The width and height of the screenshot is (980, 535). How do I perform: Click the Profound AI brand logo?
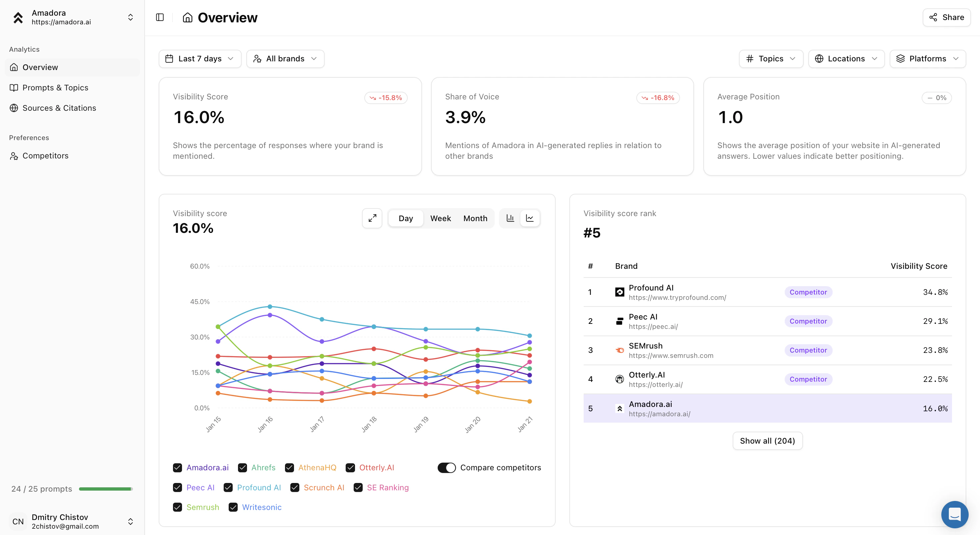[x=619, y=292]
